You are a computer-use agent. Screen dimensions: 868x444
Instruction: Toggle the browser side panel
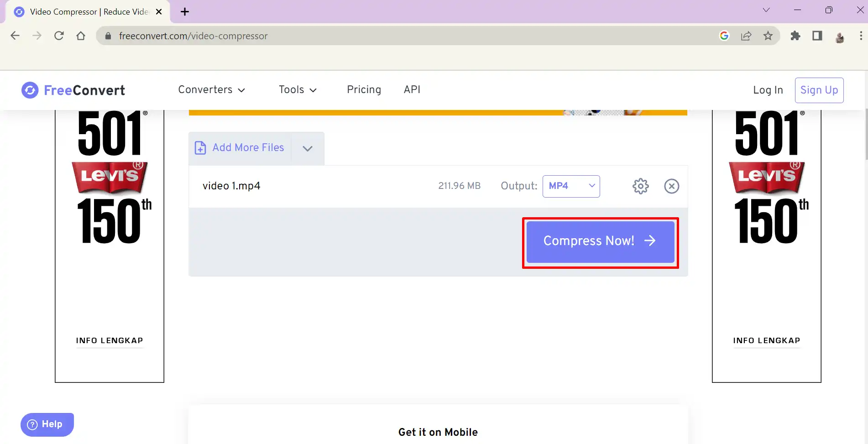817,36
